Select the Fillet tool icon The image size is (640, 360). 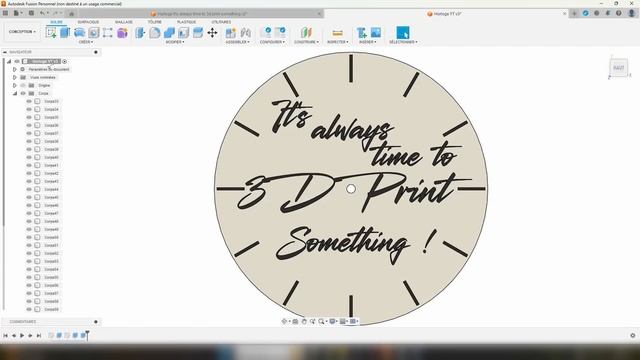click(x=155, y=33)
